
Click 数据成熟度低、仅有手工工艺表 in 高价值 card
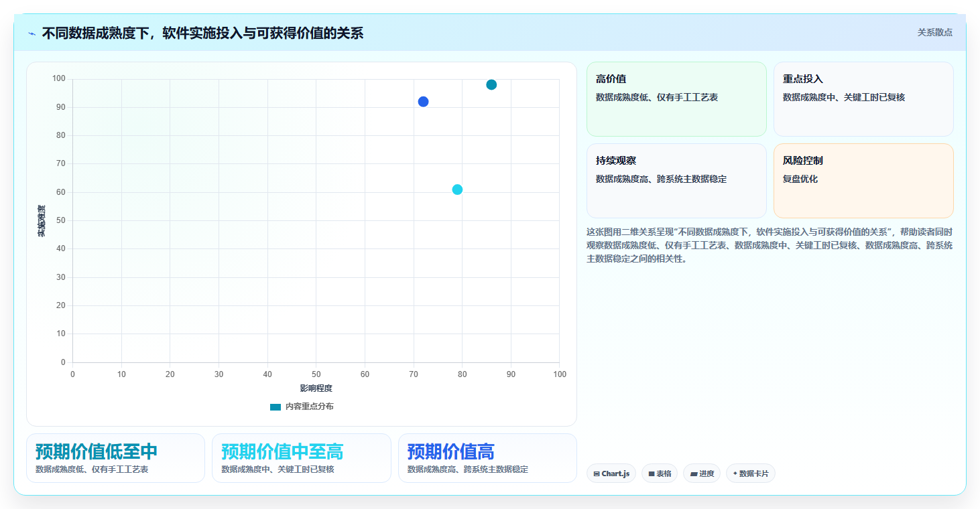(x=657, y=98)
